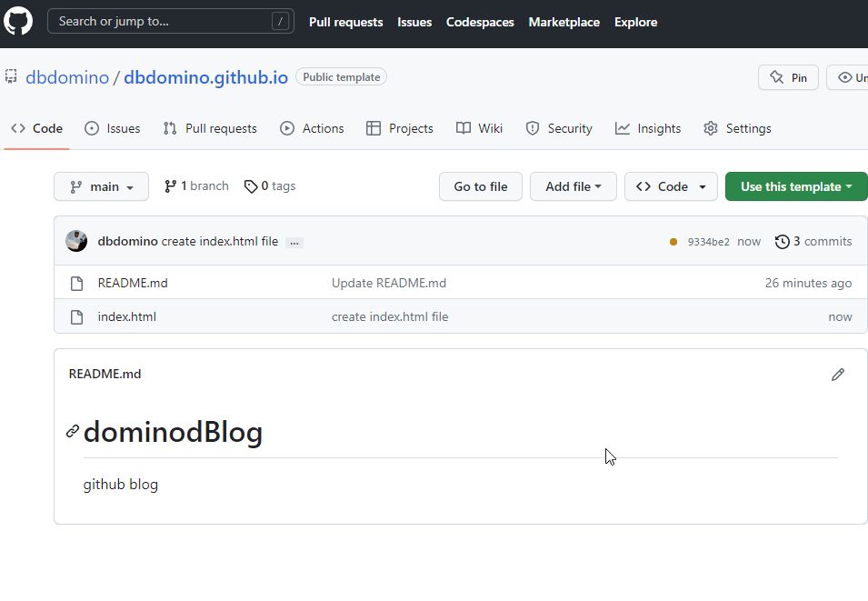Open the GitHub home logo

18,22
